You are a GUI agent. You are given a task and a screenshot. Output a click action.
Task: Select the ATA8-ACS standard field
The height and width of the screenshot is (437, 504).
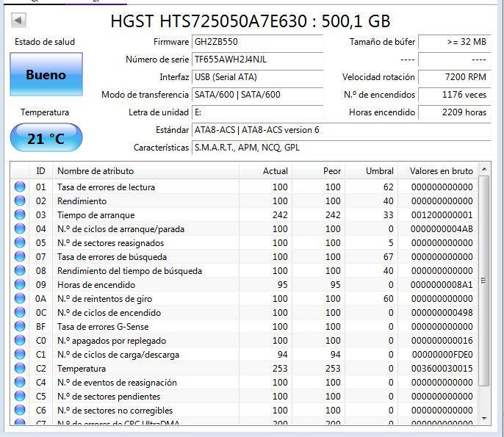coord(341,130)
